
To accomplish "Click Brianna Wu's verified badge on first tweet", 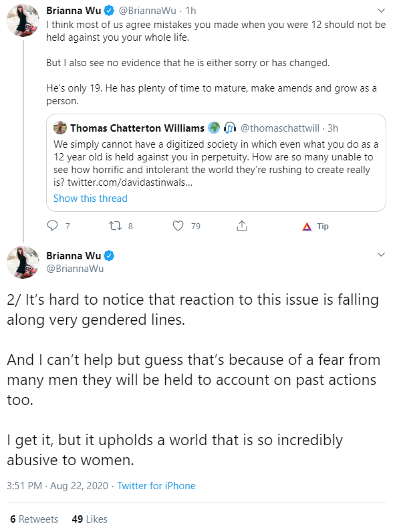I will (108, 11).
